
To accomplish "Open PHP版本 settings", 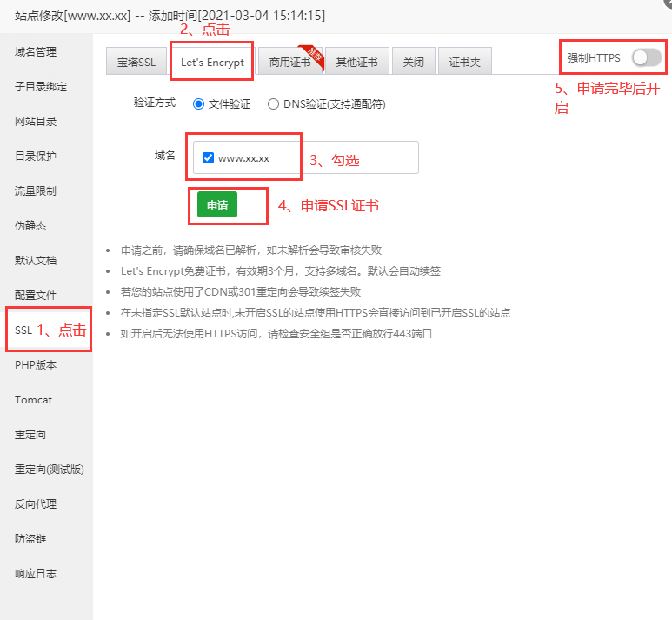I will pos(36,365).
